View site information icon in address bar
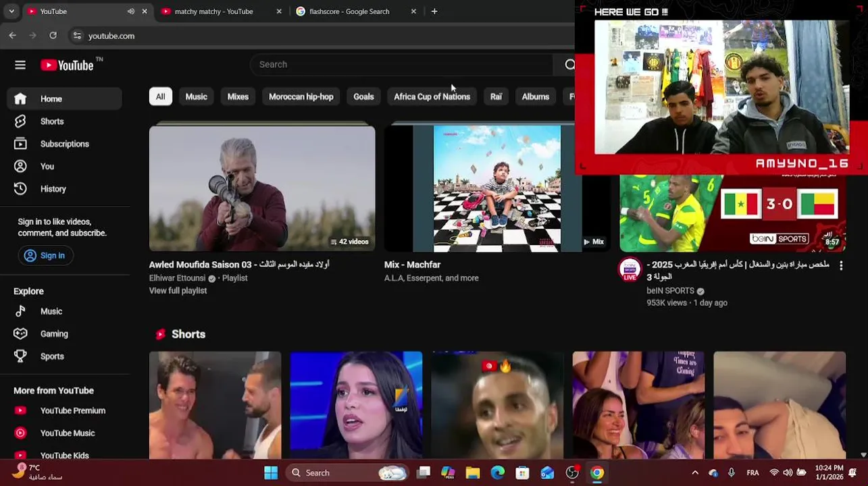 pos(77,36)
